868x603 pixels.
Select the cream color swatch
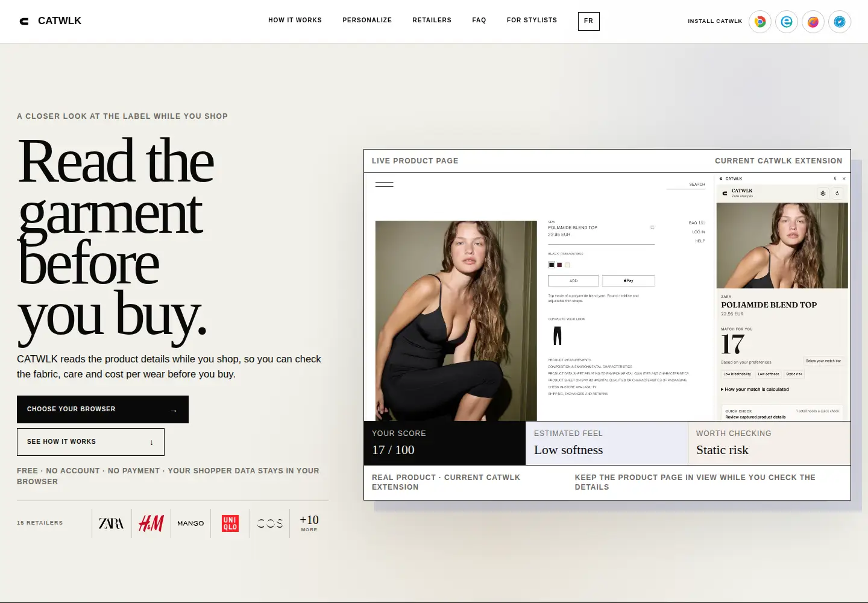(567, 265)
